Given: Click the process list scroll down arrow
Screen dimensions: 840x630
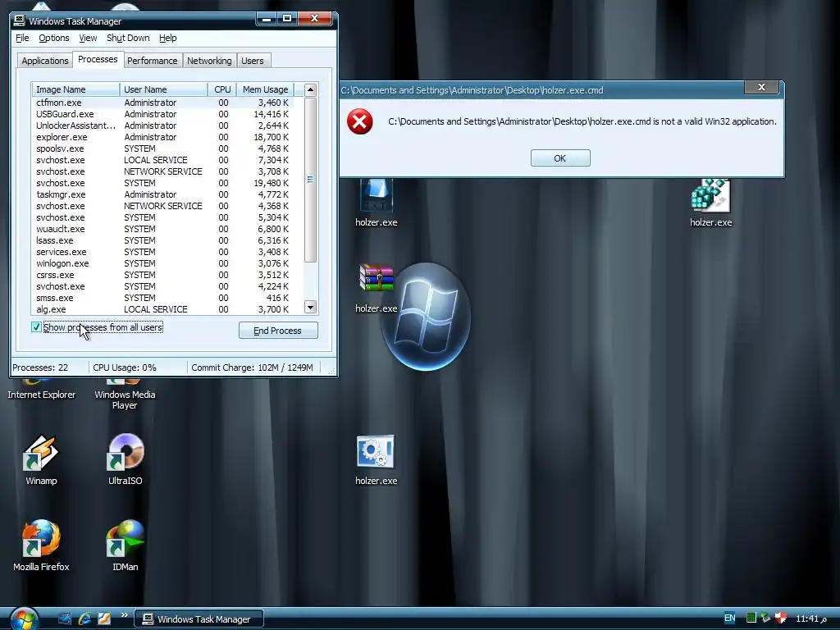Looking at the screenshot, I should coord(310,308).
